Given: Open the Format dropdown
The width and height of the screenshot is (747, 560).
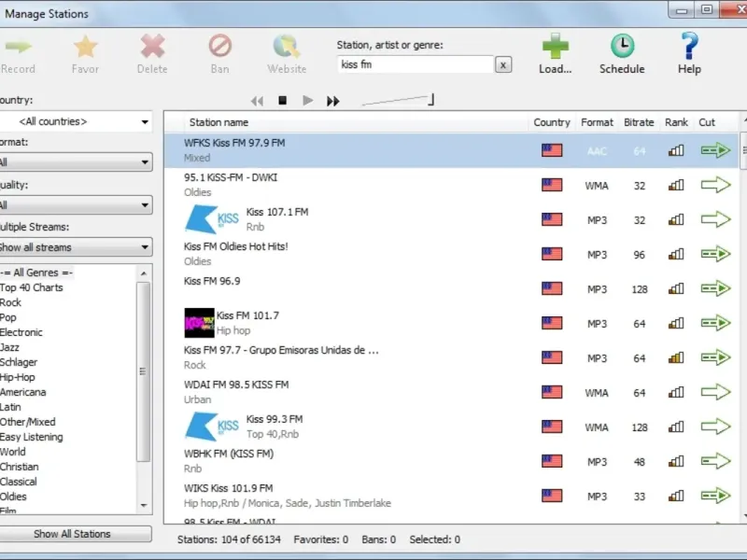Looking at the screenshot, I should (77, 162).
